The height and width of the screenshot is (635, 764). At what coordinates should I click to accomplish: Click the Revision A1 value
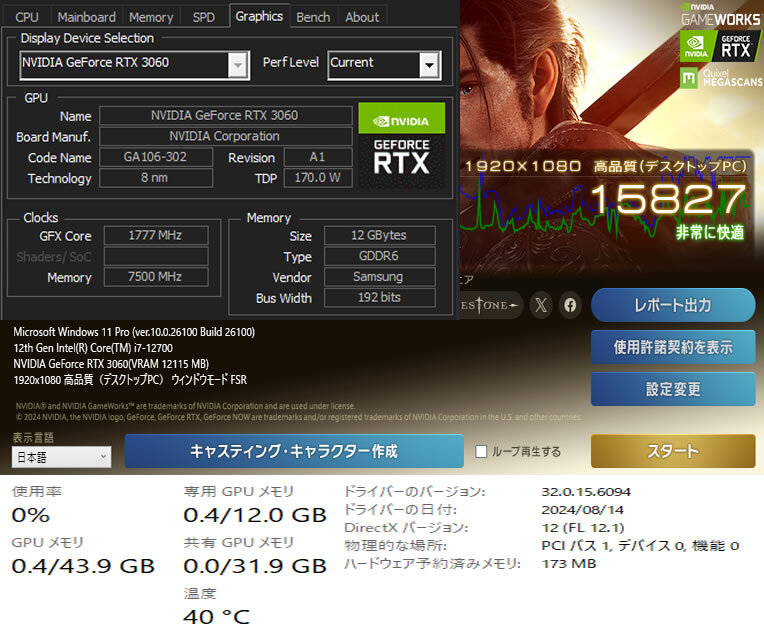click(318, 157)
